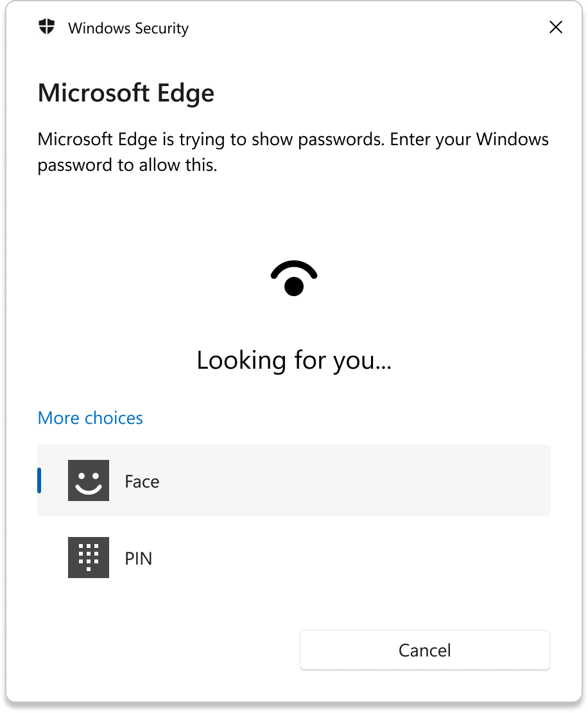Image resolution: width=588 pixels, height=713 pixels.
Task: Click the blue selected indicator beside Face
Action: pos(39,480)
